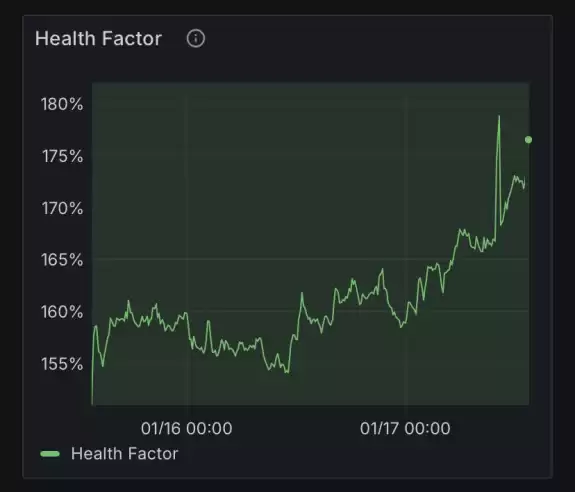Click the vertical gridline at 01/17
This screenshot has width=575, height=492.
coord(406,244)
